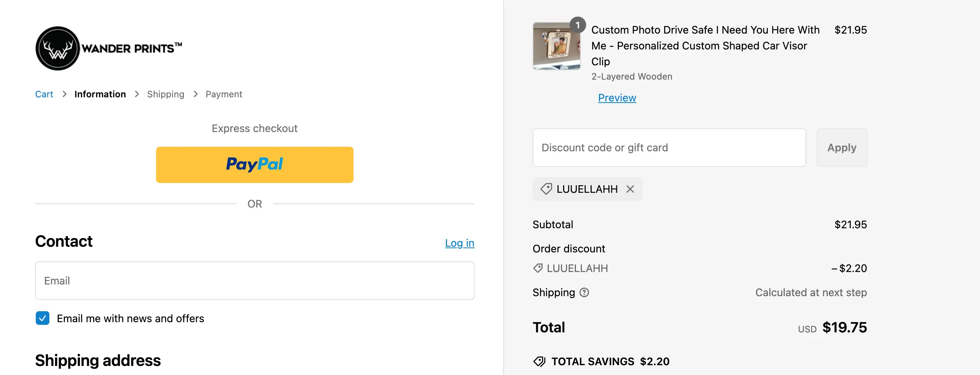
Task: Click the tag icon next to TOTAL SAVINGS
Action: 539,361
